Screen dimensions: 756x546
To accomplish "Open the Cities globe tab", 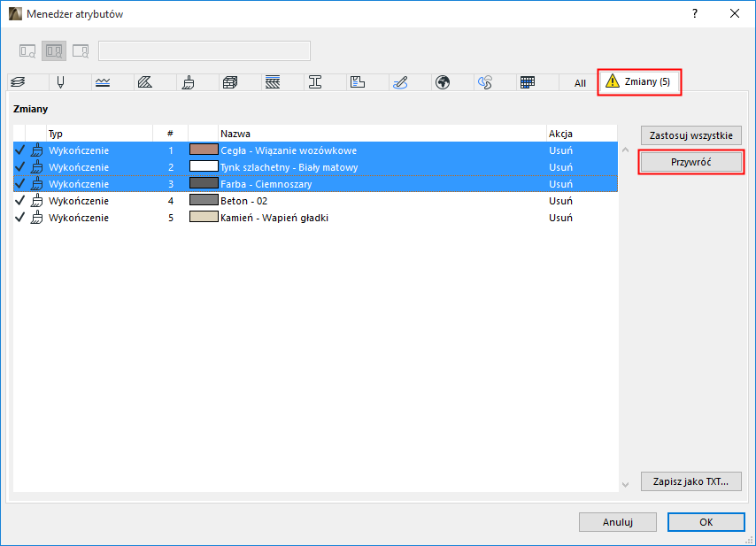I will 443,82.
